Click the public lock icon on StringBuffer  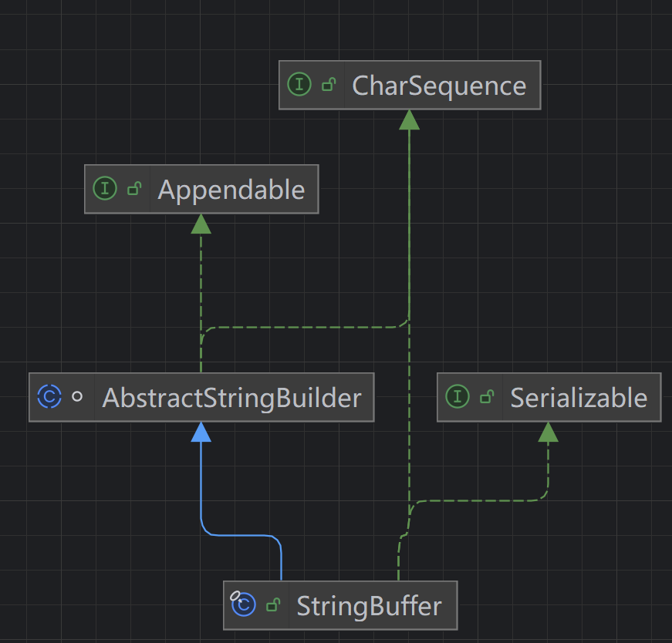(273, 605)
